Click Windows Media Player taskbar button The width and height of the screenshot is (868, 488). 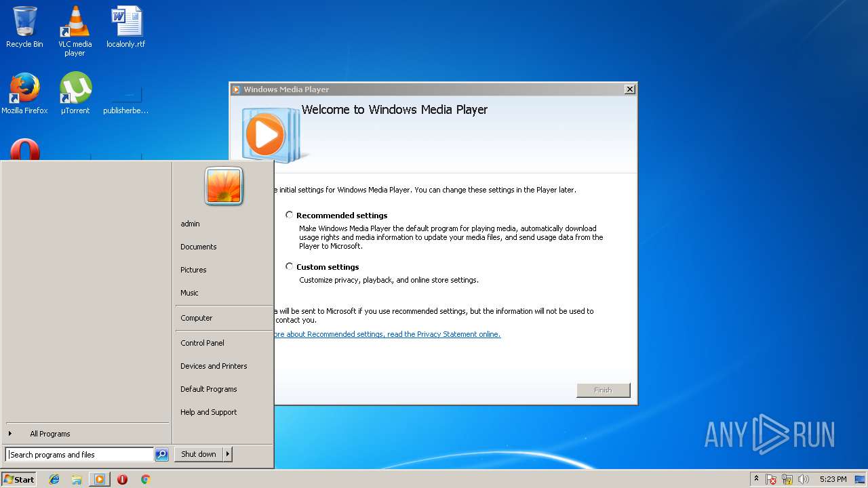[x=100, y=479]
